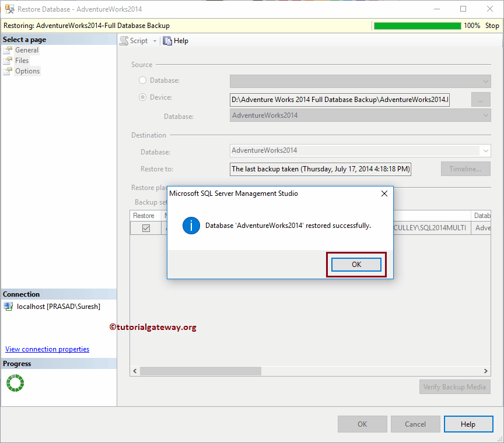Select the Options page
The height and width of the screenshot is (443, 504).
(27, 71)
